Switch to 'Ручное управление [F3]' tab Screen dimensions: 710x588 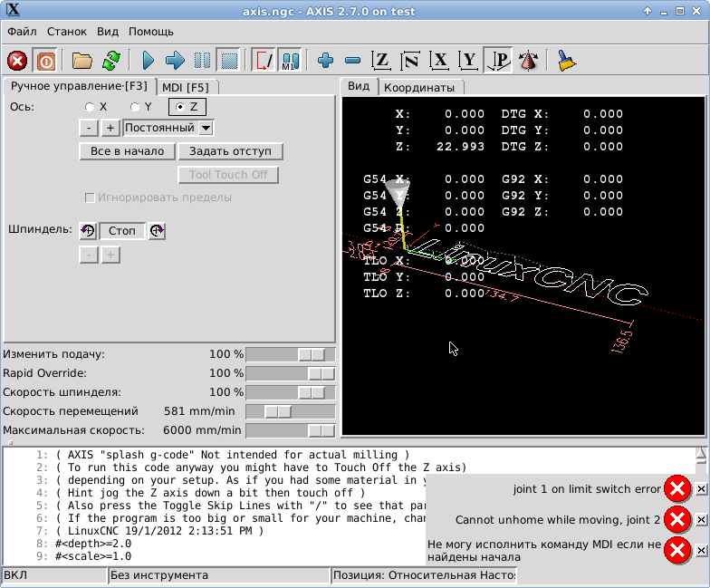click(x=80, y=86)
